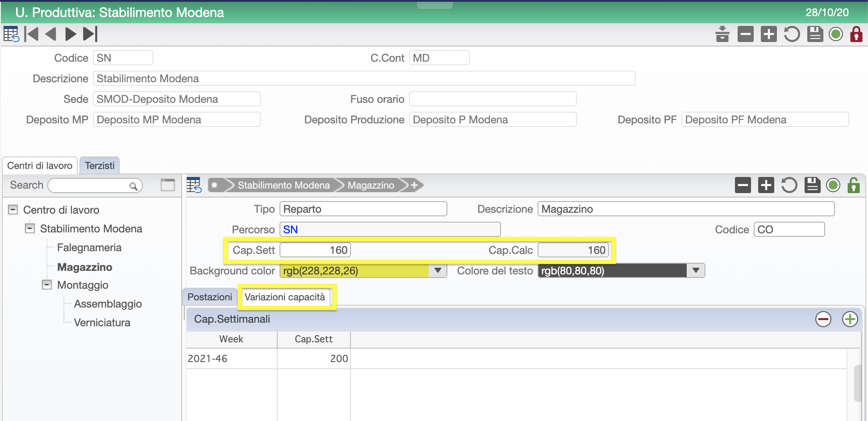This screenshot has width=868, height=421.
Task: Select the 2021-46 week cell
Action: 232,358
